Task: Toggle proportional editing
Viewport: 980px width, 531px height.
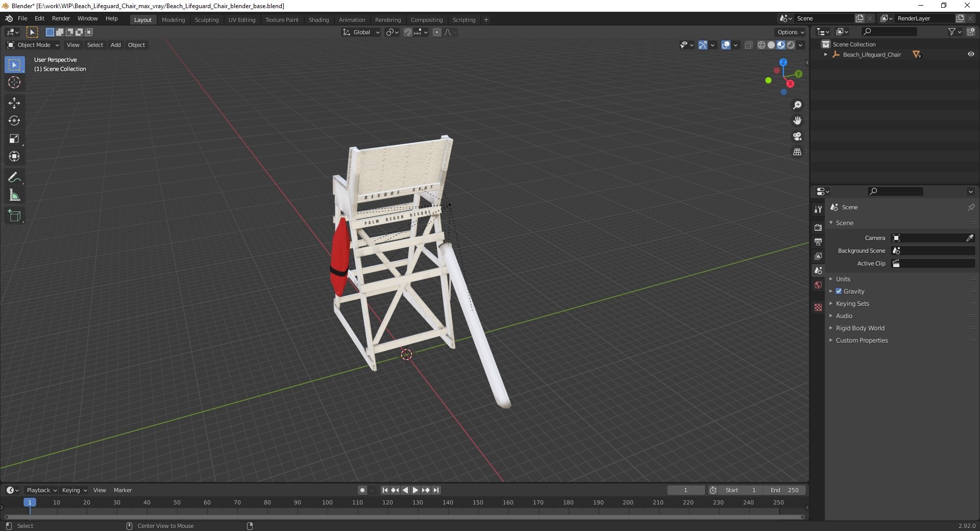Action: (437, 32)
